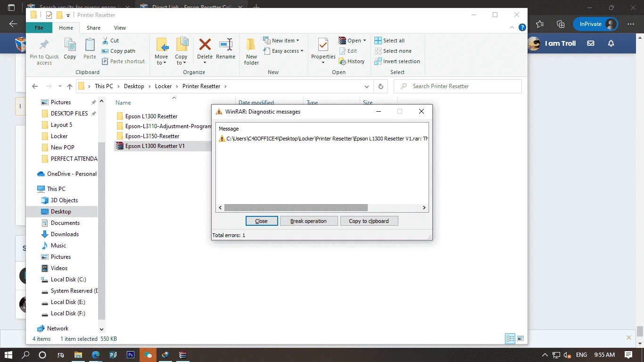644x362 pixels.
Task: Click the Copy ribbon icon
Action: coord(70,49)
